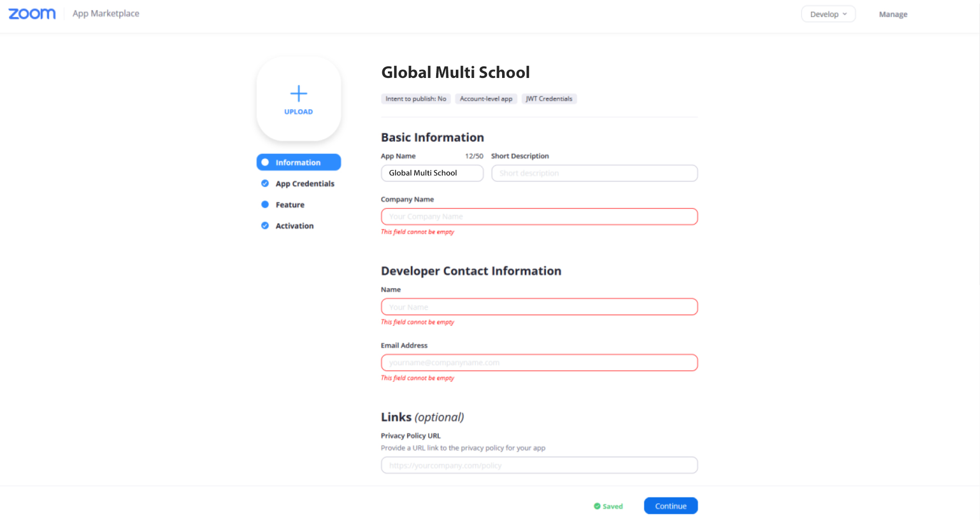Click the Global Multi School heading
This screenshot has width=980, height=521.
(x=455, y=72)
